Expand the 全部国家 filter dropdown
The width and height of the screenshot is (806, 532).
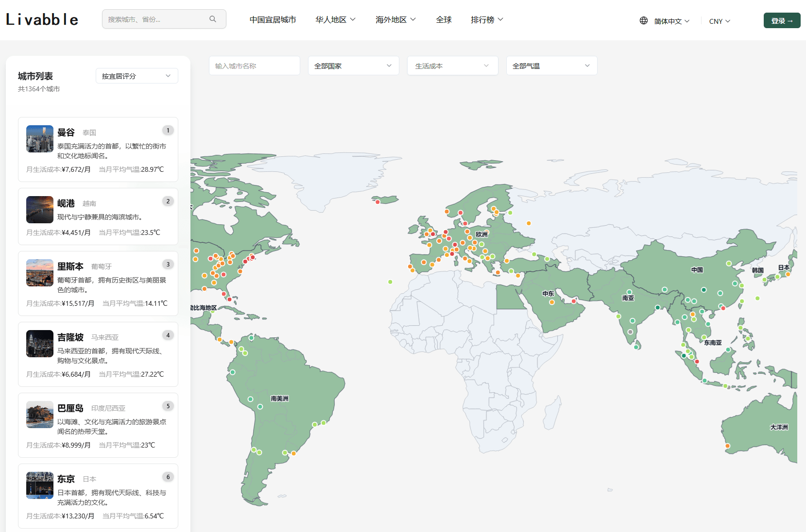click(354, 66)
